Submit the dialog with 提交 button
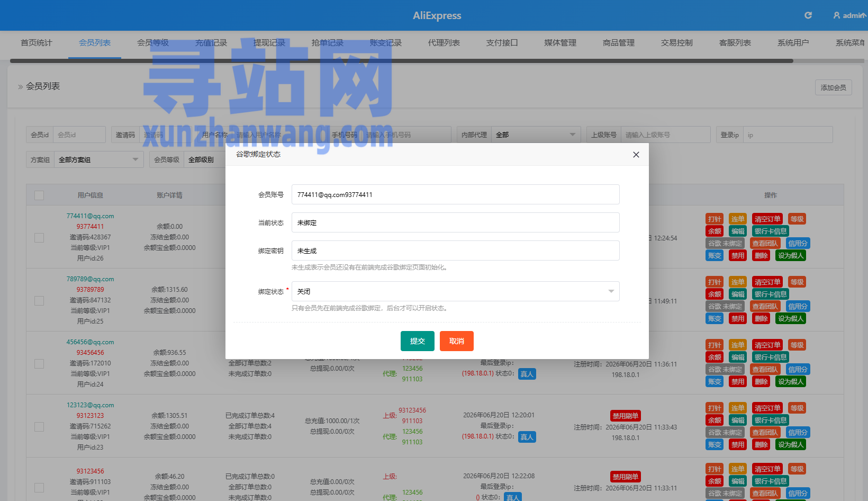The width and height of the screenshot is (868, 501). [418, 341]
